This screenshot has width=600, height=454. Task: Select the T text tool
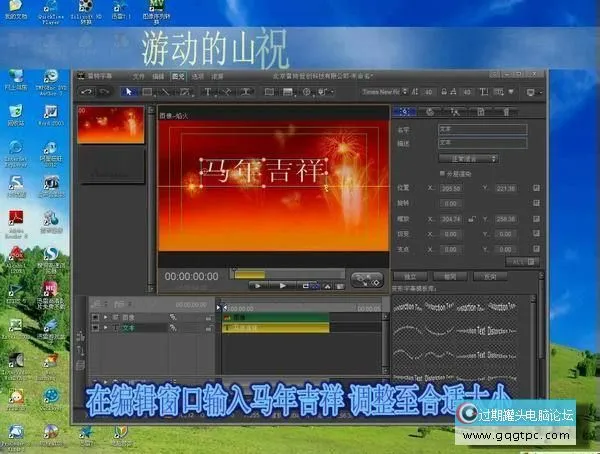(207, 92)
